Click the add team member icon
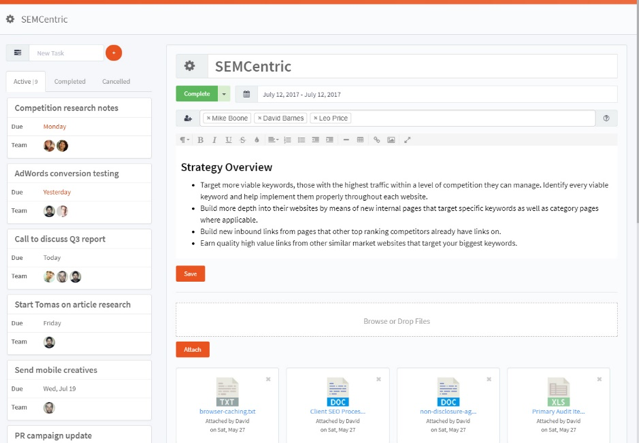Screen dimensions: 639x443 (x=188, y=118)
